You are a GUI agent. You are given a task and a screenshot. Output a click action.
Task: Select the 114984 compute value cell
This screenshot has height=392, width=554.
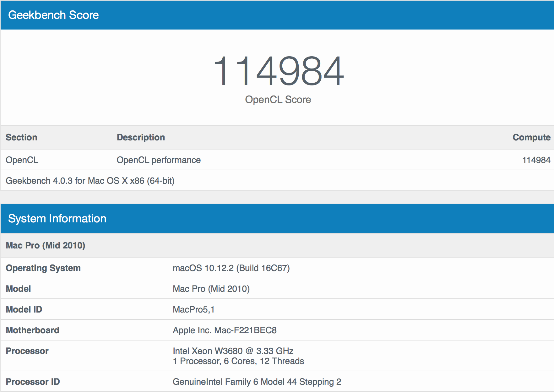pyautogui.click(x=536, y=160)
